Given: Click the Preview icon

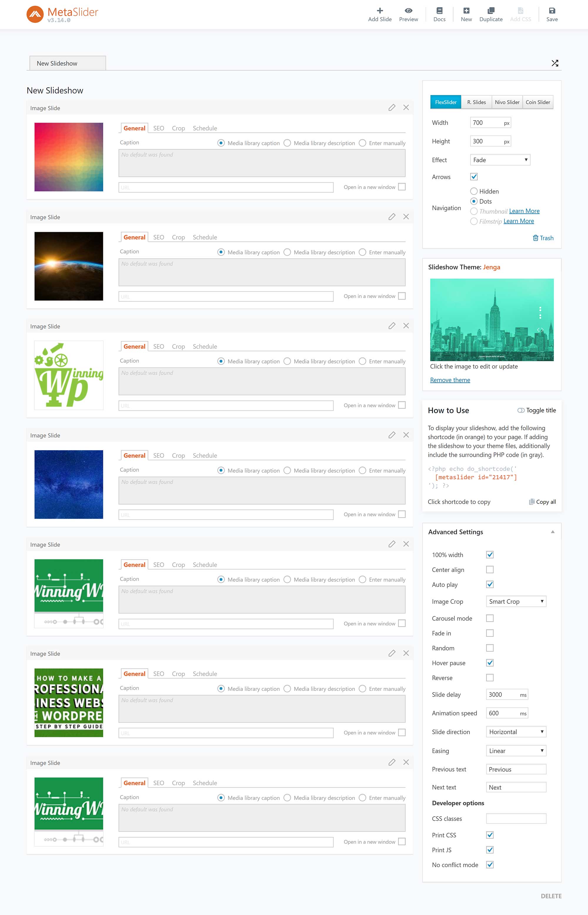Looking at the screenshot, I should [x=407, y=11].
